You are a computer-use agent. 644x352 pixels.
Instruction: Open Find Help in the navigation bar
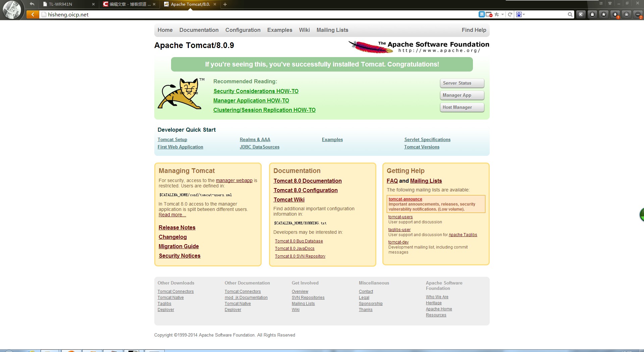[474, 30]
